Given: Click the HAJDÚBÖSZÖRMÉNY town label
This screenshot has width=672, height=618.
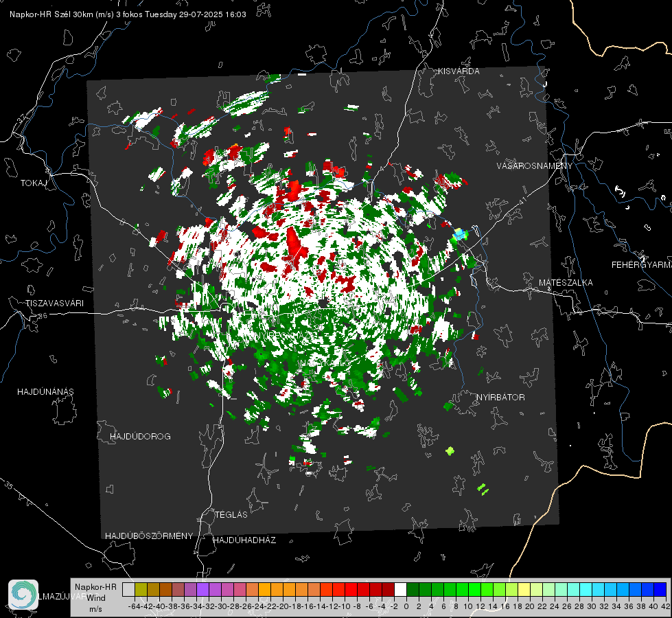Looking at the screenshot, I should (149, 536).
